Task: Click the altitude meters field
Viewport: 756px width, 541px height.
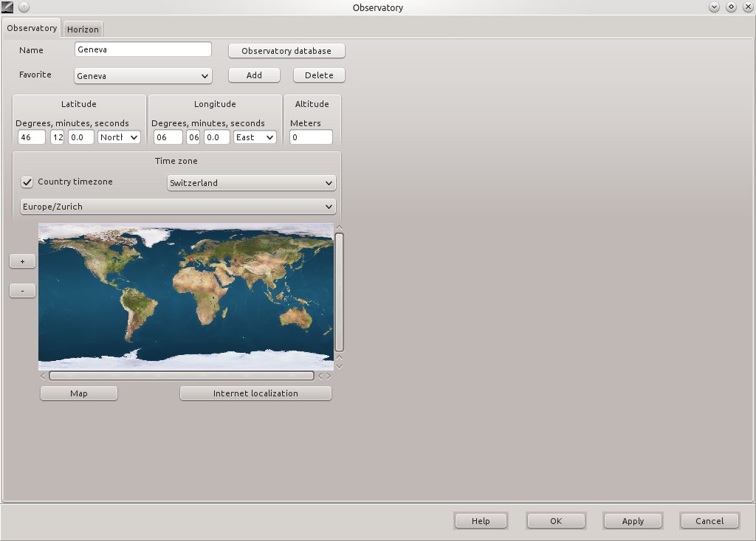Action: click(311, 137)
